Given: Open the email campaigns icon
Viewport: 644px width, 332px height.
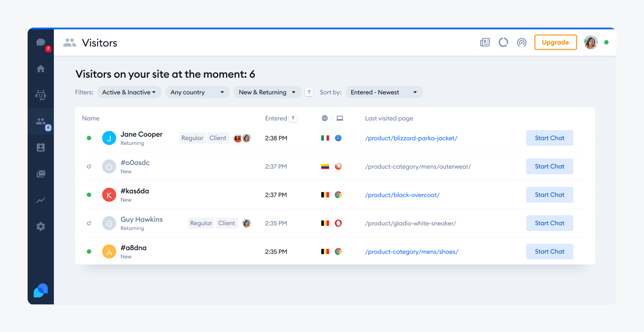Looking at the screenshot, I should 41,173.
